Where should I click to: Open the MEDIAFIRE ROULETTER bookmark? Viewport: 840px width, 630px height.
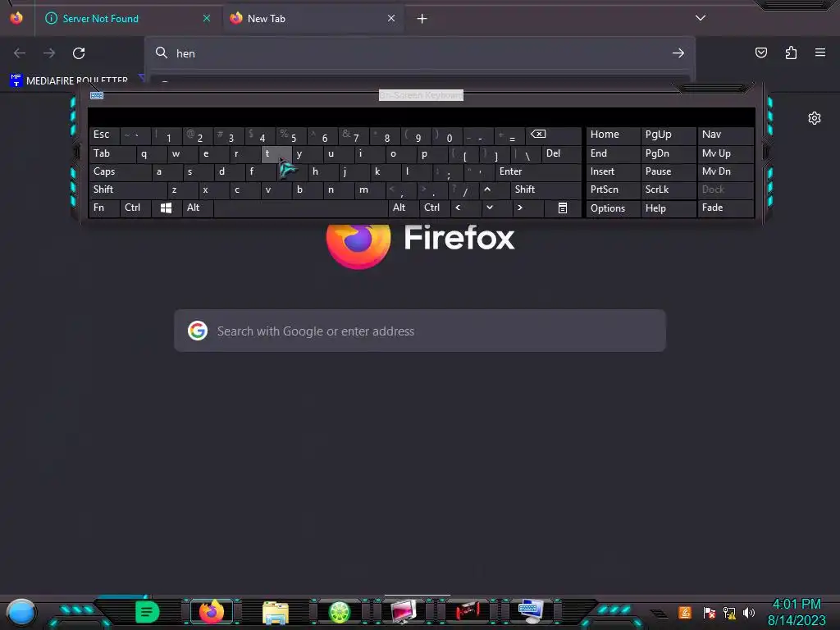click(x=69, y=80)
